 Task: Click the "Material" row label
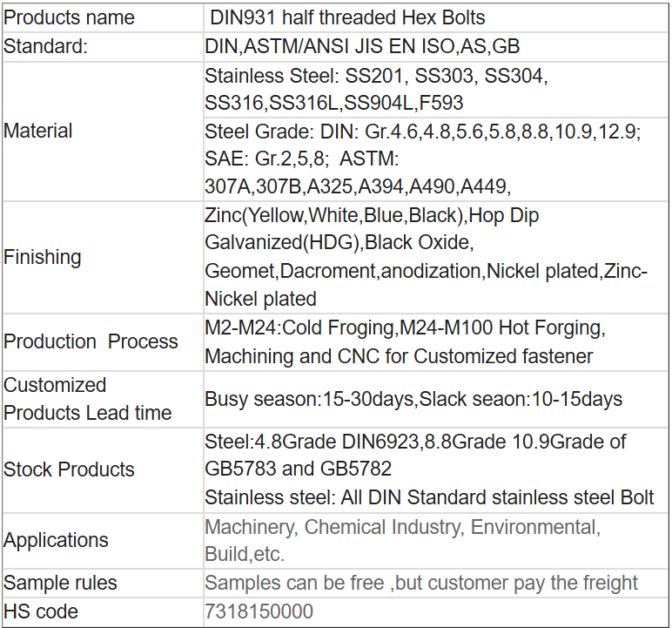[x=38, y=132]
